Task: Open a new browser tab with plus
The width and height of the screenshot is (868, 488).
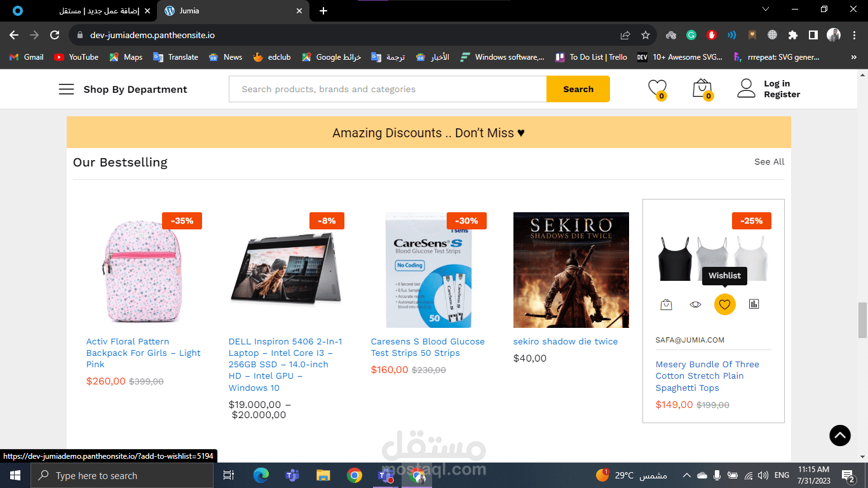Action: coord(323,11)
